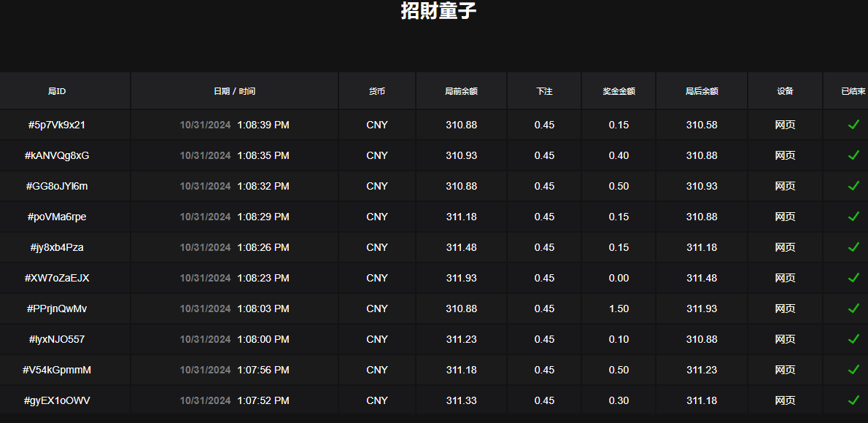
Task: Open the 局ID column header
Action: [x=64, y=90]
